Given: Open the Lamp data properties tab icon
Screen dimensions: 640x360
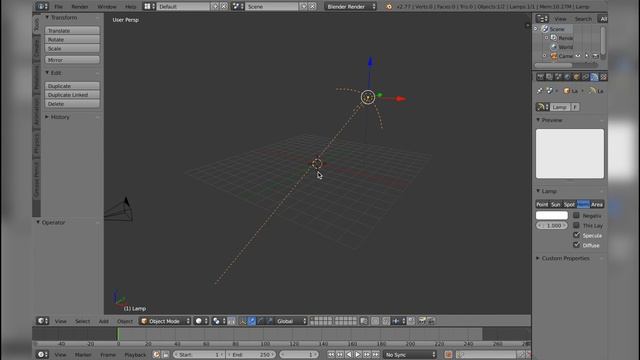Looking at the screenshot, I should point(594,77).
